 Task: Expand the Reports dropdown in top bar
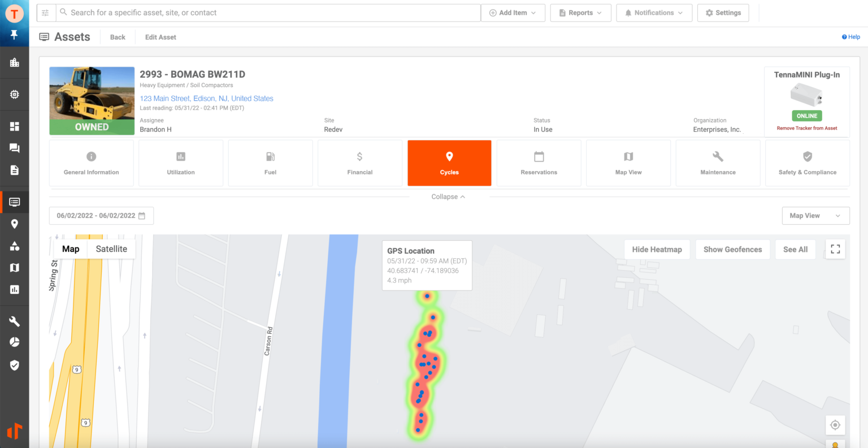pos(580,12)
